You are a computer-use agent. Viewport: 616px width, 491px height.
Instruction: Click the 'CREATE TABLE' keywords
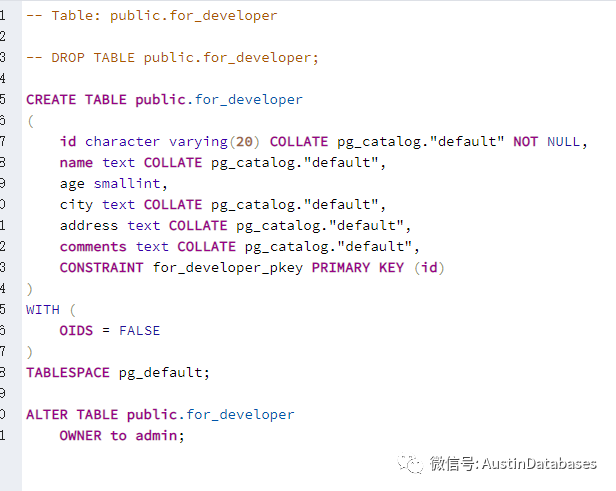pos(76,100)
